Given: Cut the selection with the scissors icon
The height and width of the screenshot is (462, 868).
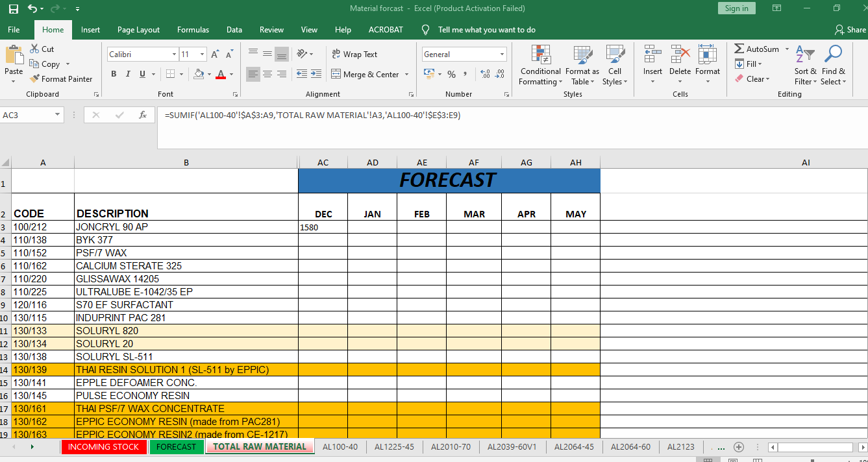Looking at the screenshot, I should (42, 49).
